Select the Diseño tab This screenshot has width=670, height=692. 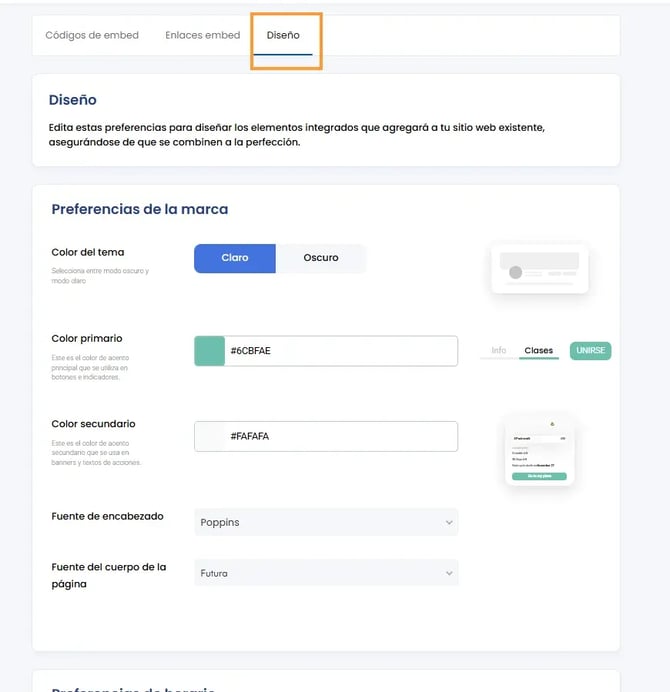tap(283, 35)
